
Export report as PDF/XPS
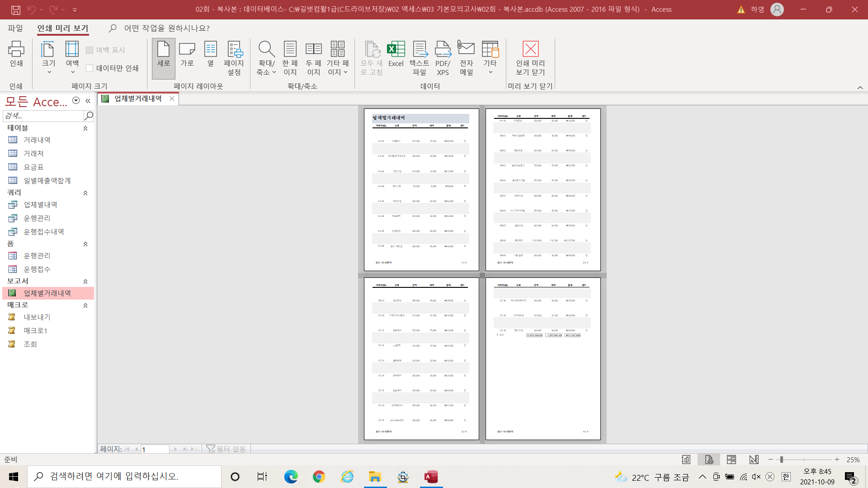pyautogui.click(x=443, y=58)
